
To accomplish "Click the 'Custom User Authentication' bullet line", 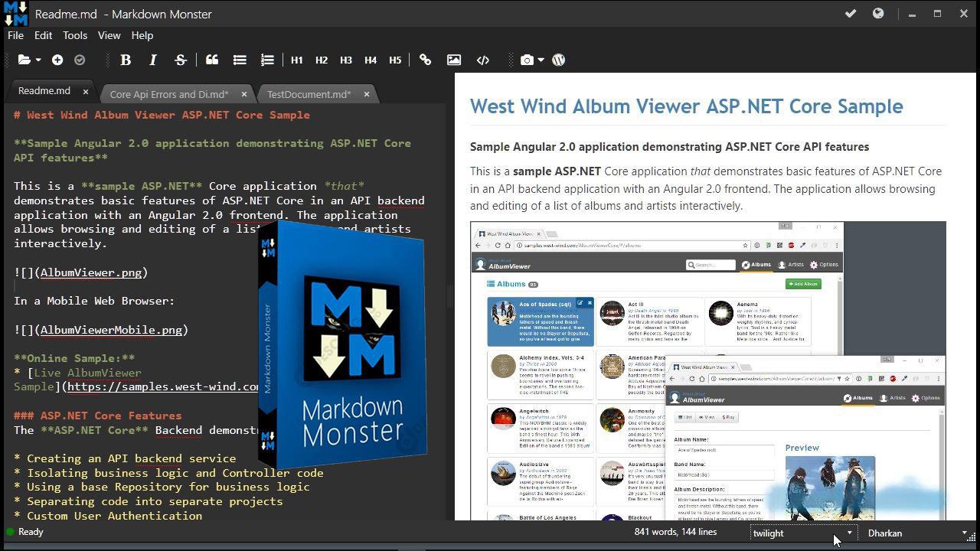I will (108, 516).
